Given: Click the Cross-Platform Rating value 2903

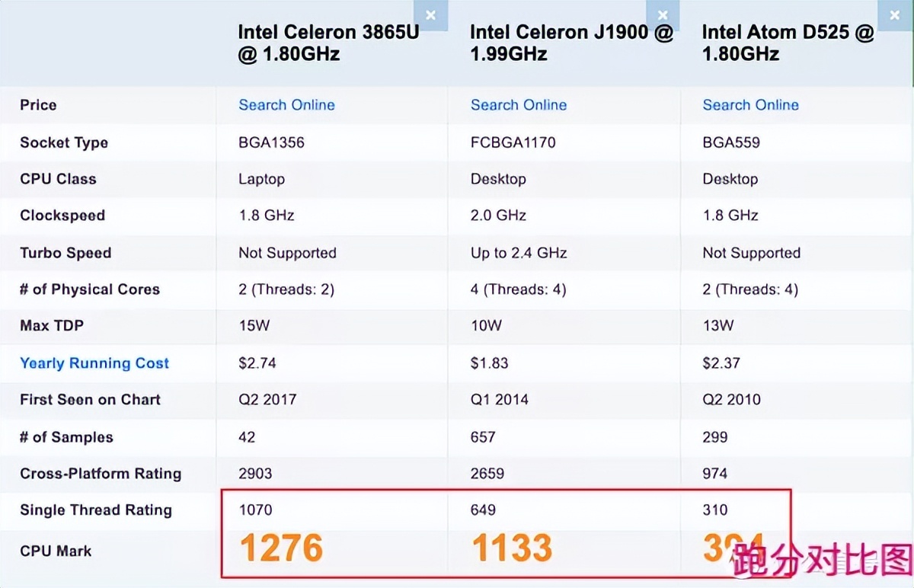Looking at the screenshot, I should [255, 473].
